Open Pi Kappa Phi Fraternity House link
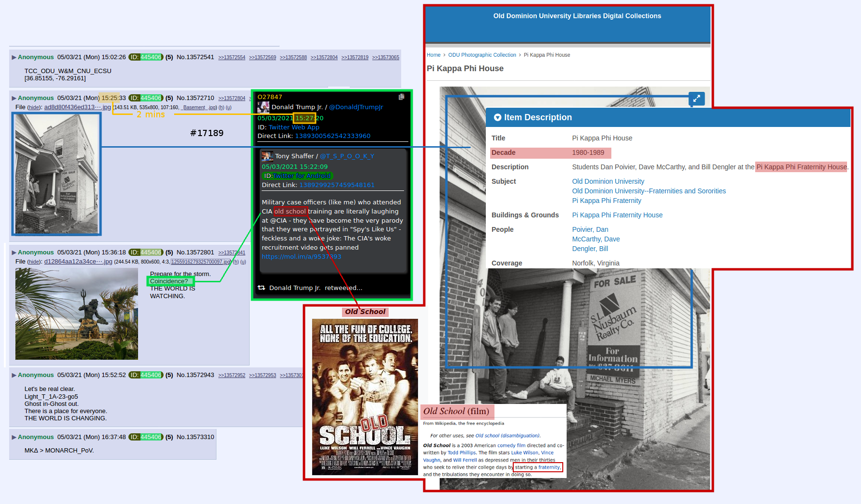The height and width of the screenshot is (504, 861). tap(617, 215)
